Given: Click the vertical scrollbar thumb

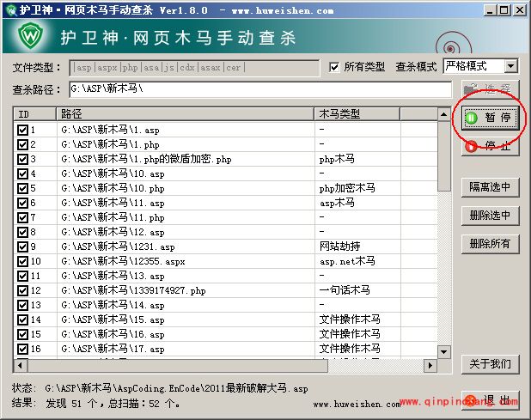Looking at the screenshot, I should tap(443, 155).
